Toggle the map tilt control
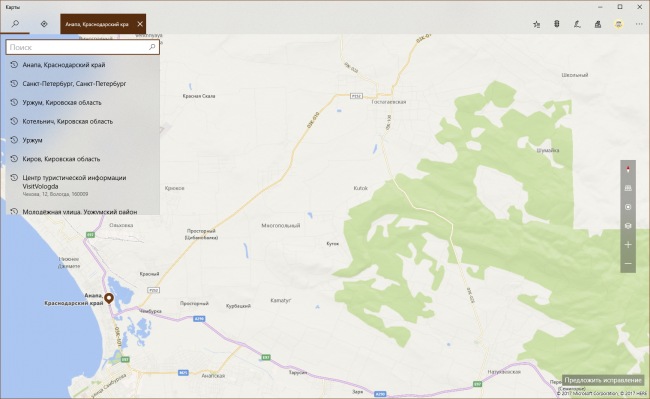Viewport: 650px width, 399px height. coord(628,188)
